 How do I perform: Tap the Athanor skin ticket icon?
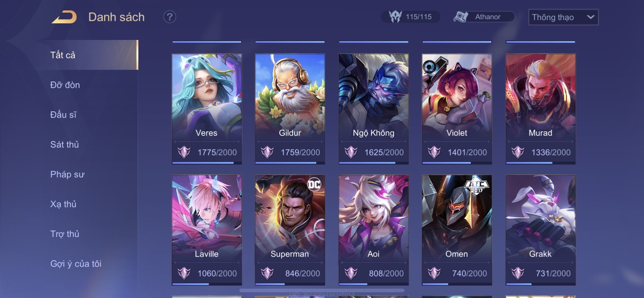click(x=461, y=17)
